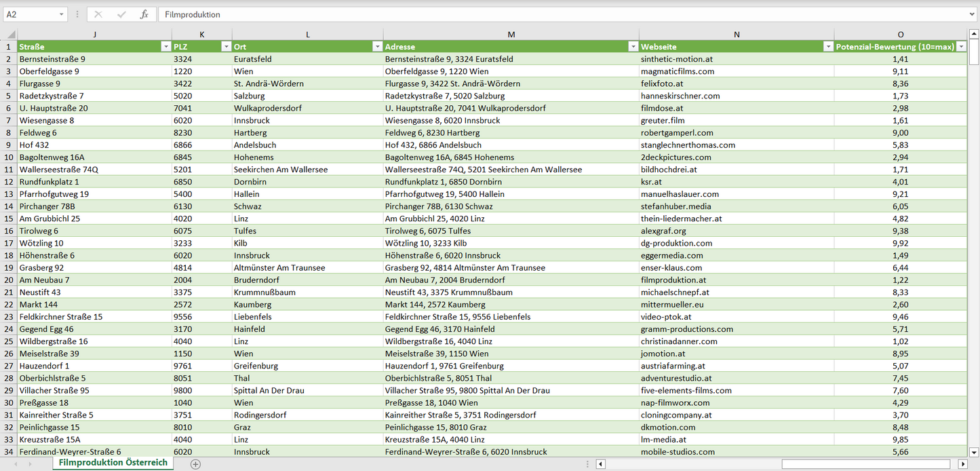Click the horizontal scroll right arrow
Viewport: 980px width, 471px height.
pyautogui.click(x=962, y=464)
